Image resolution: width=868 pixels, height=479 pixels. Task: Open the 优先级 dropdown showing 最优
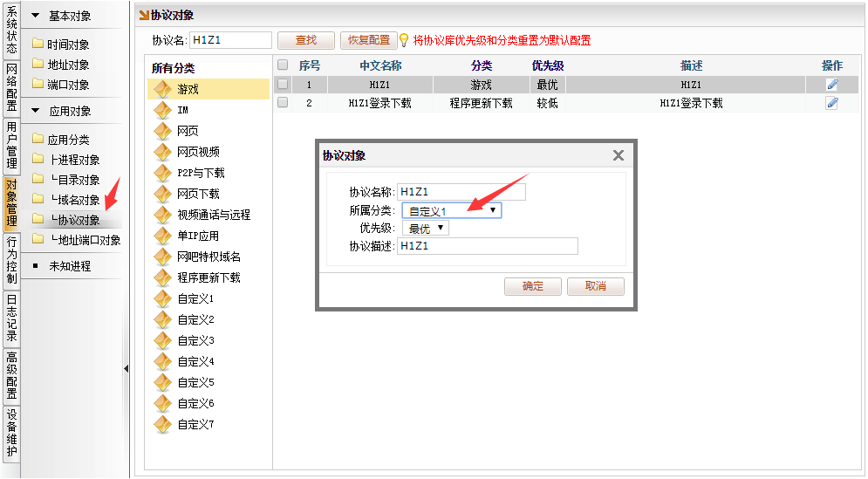[x=425, y=229]
